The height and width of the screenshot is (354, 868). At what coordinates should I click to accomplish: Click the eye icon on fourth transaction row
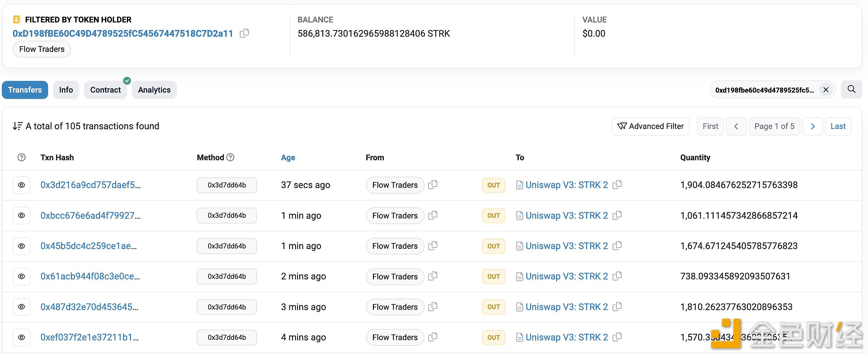[x=21, y=276]
